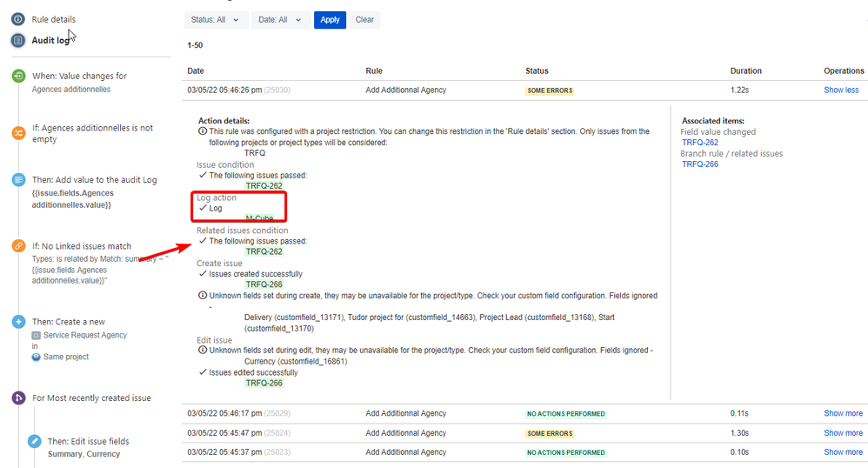Click the orange linked issues condition icon
This screenshot has width=868, height=468.
[19, 246]
